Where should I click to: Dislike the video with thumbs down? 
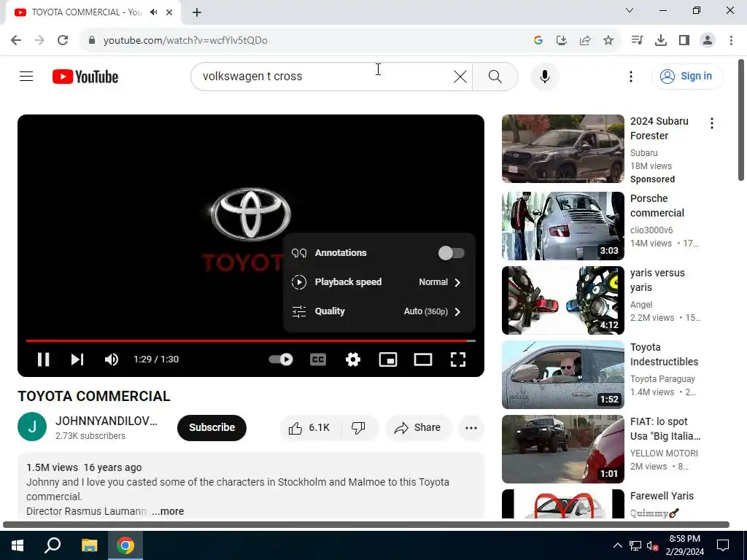(x=360, y=427)
